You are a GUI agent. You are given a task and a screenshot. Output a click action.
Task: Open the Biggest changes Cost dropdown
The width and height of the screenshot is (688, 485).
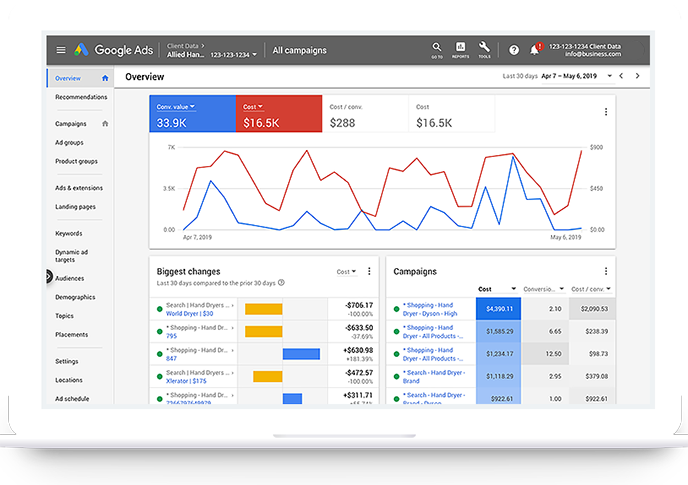pos(346,272)
